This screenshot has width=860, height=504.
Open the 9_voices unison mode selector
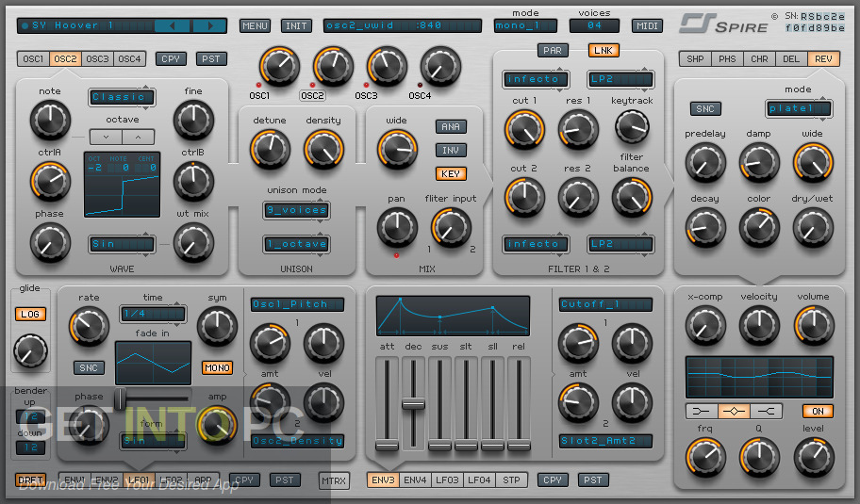[297, 210]
